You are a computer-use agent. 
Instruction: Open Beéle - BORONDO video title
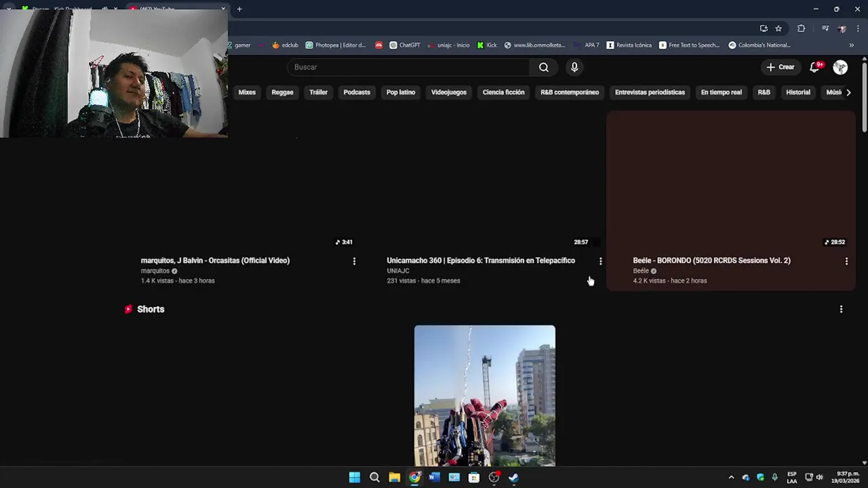[711, 260]
